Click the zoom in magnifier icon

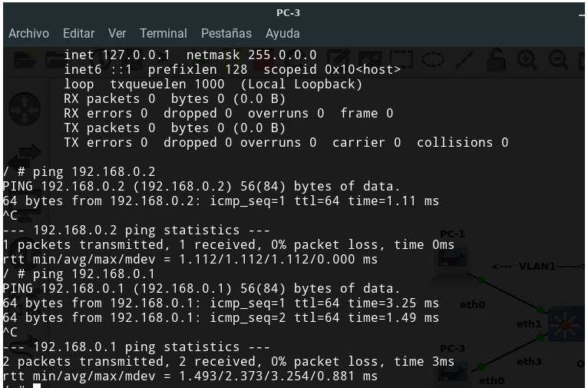527,60
